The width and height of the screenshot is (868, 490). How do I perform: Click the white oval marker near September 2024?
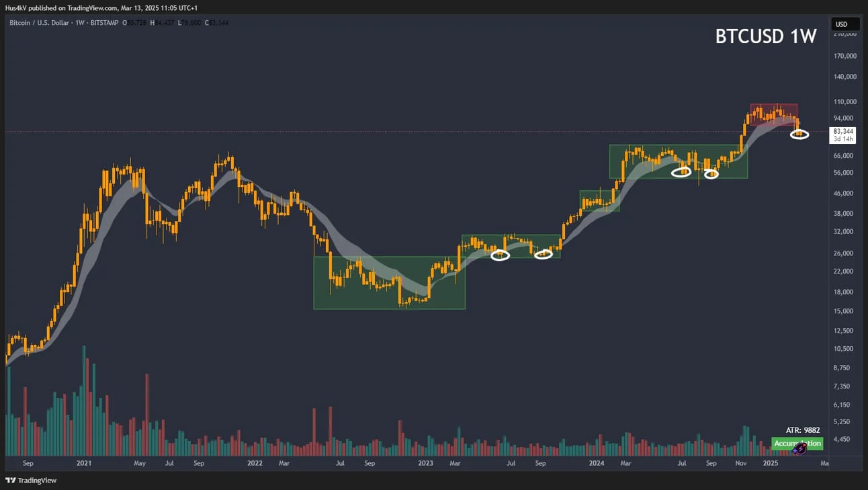711,174
